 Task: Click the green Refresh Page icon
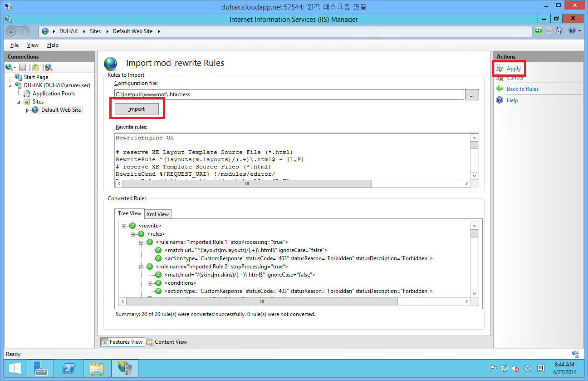pos(539,31)
